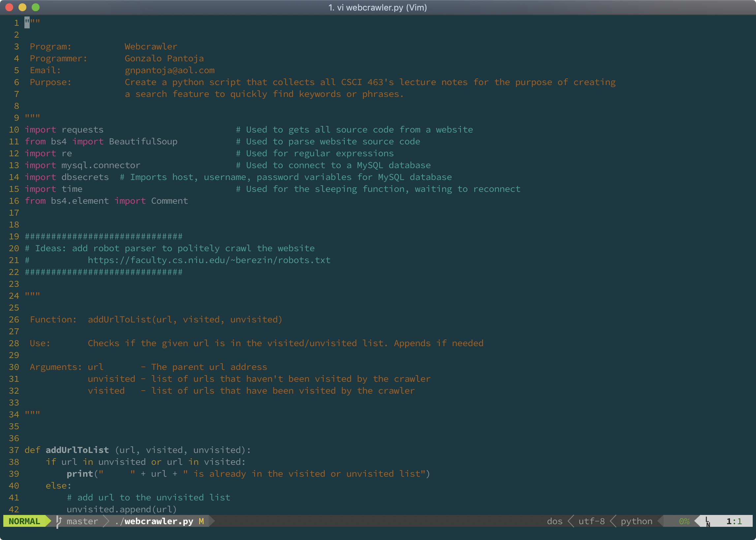Click the git branch icon in statusline

pyautogui.click(x=59, y=521)
